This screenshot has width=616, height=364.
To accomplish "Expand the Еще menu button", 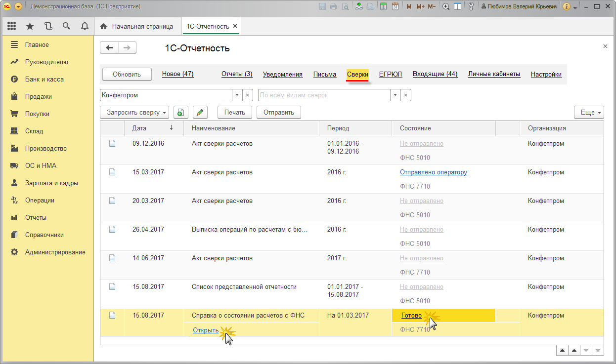I will (589, 113).
